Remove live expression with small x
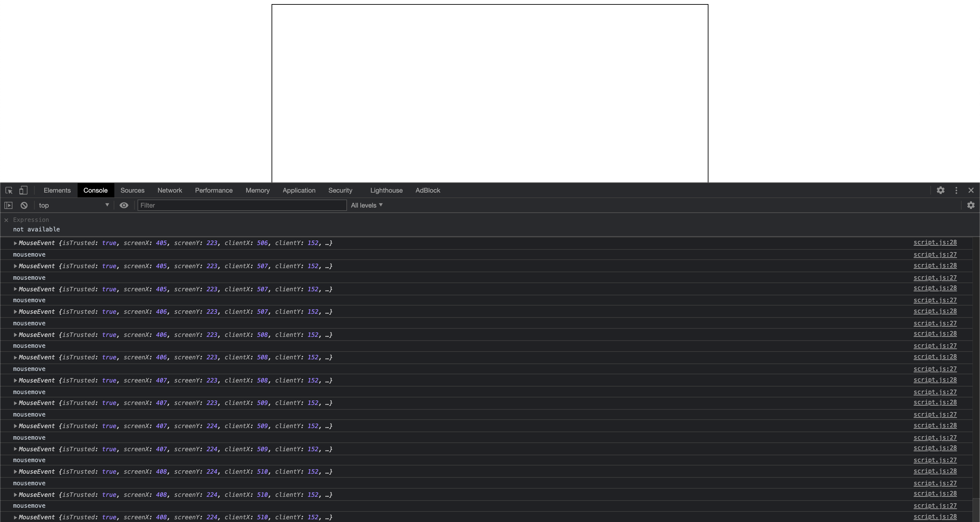Image resolution: width=980 pixels, height=522 pixels. 6,220
